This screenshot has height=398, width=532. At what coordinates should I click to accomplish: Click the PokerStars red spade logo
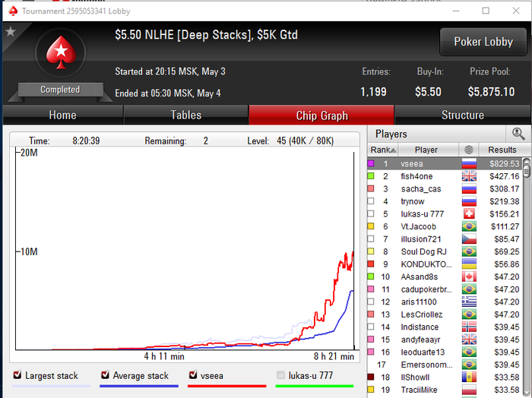click(61, 52)
